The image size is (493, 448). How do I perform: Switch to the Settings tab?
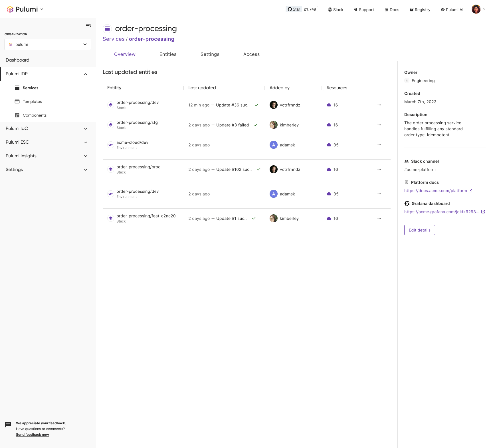tap(210, 54)
